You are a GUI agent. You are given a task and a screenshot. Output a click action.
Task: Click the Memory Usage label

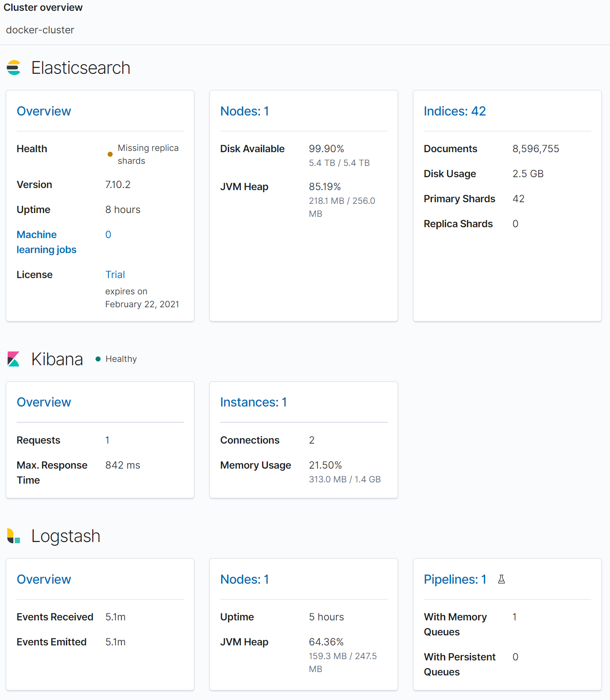tap(256, 465)
